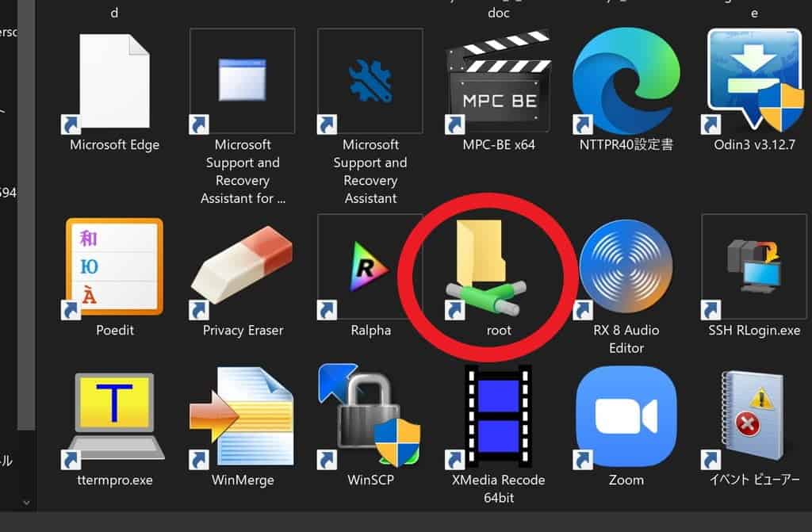Click the "XMedia Recode 64bit" name label
Screen dimensions: 812x532
(x=499, y=489)
